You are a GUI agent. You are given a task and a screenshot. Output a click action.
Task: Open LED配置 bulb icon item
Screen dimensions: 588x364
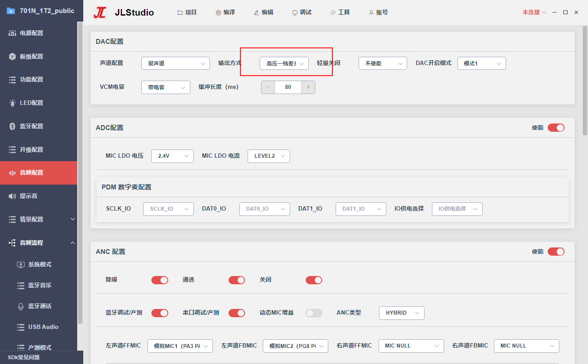39,103
